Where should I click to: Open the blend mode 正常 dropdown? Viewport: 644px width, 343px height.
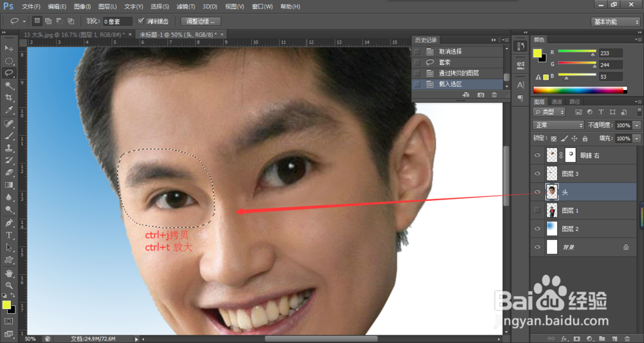coord(558,125)
